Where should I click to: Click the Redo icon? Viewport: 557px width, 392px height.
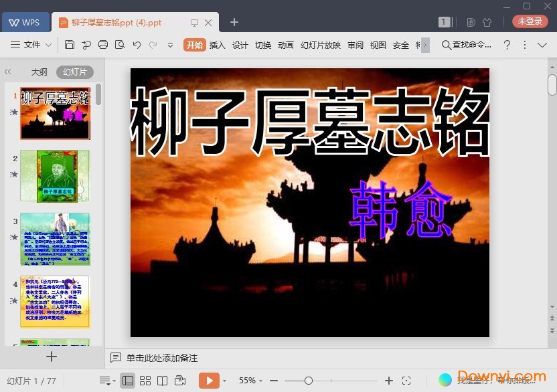[x=153, y=45]
